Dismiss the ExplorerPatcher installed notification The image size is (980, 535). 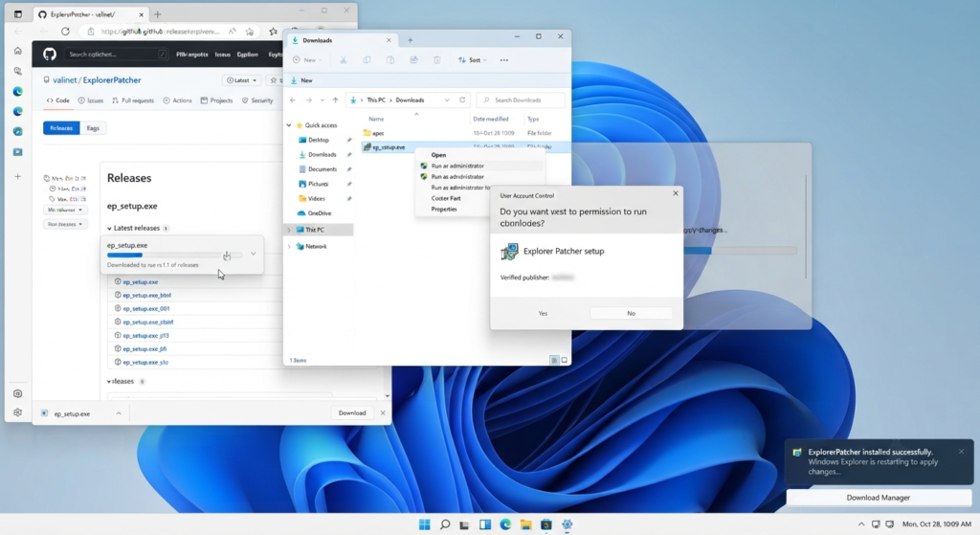point(961,451)
